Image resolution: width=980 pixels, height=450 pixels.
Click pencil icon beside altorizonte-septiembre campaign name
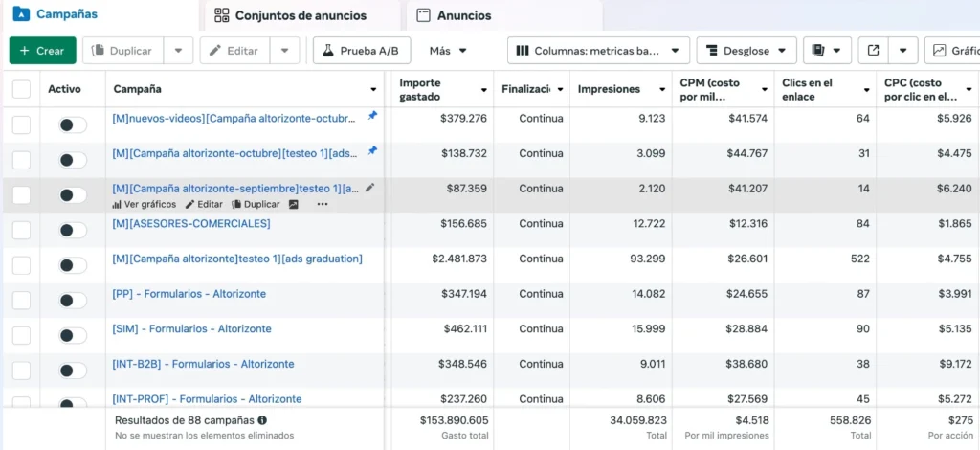[370, 188]
